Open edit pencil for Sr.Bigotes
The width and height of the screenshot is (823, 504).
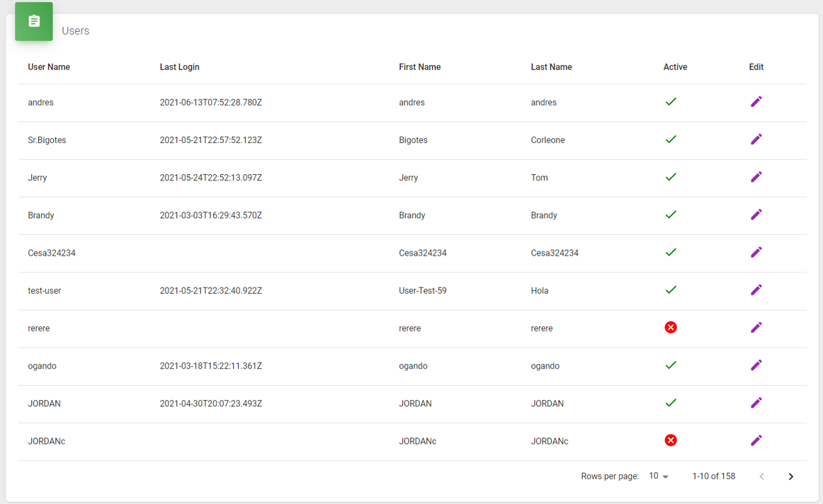[756, 139]
